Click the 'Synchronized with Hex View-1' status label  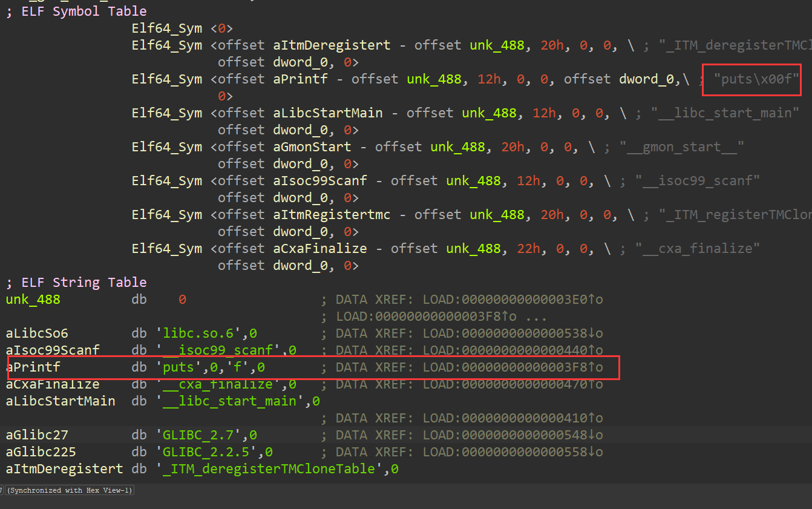[70, 490]
